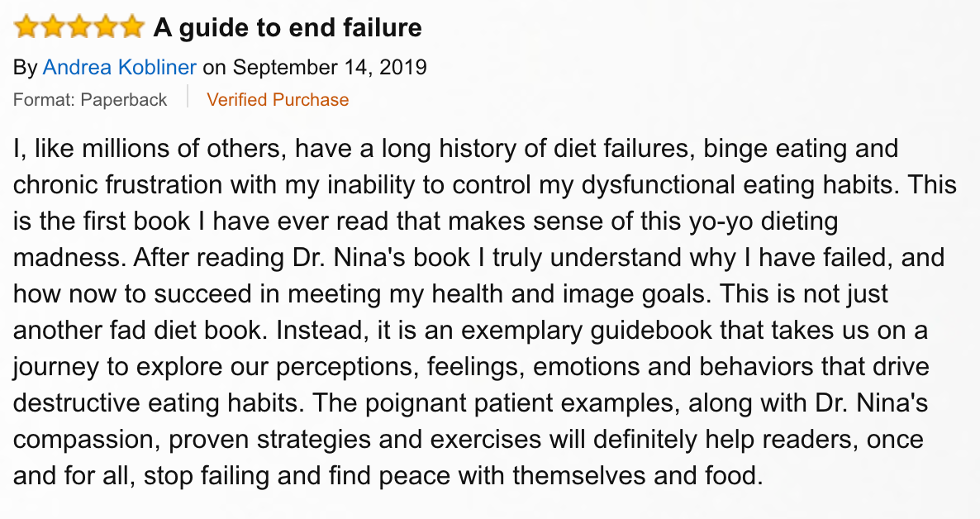Click the review date September 14, 2019
980x519 pixels.
[x=330, y=67]
